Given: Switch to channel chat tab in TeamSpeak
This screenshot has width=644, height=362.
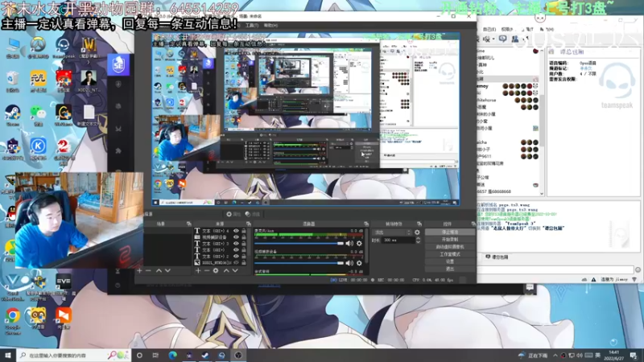Looking at the screenshot, I should coord(497,257).
